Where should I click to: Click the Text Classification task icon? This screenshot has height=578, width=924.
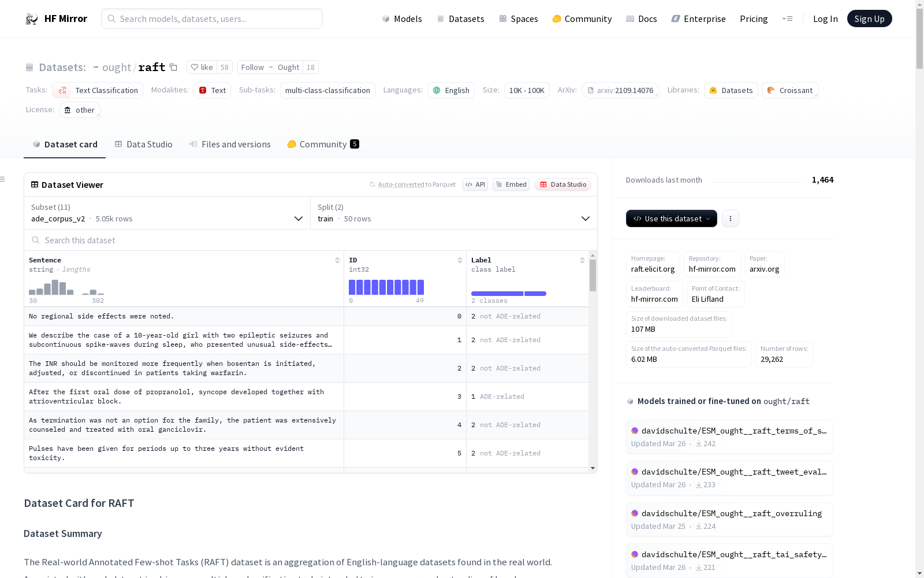point(62,90)
